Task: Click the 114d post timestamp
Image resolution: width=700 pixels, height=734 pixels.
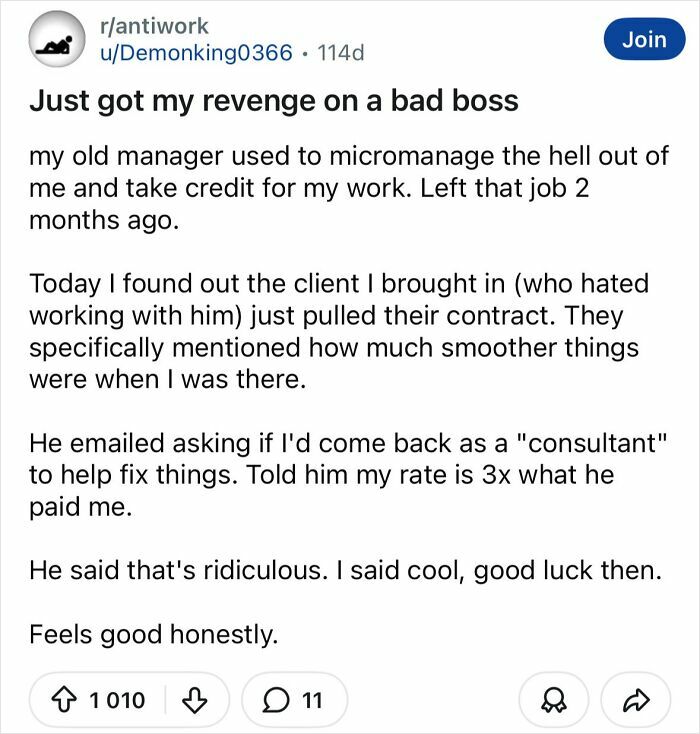Action: 339,52
